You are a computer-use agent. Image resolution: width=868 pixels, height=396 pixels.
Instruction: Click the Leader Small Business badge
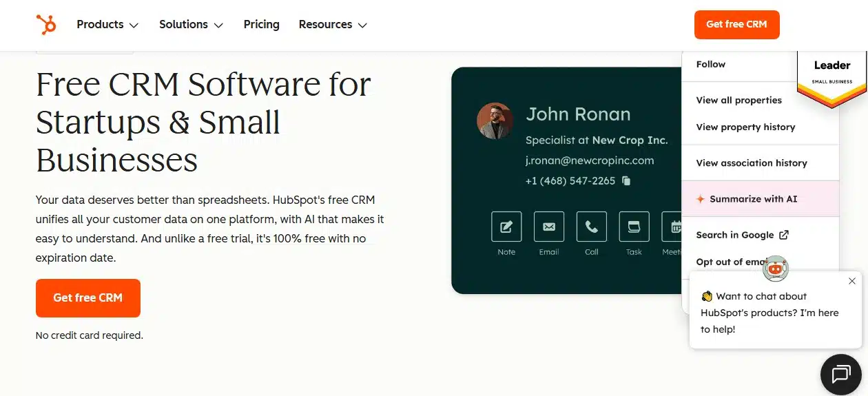pos(832,78)
